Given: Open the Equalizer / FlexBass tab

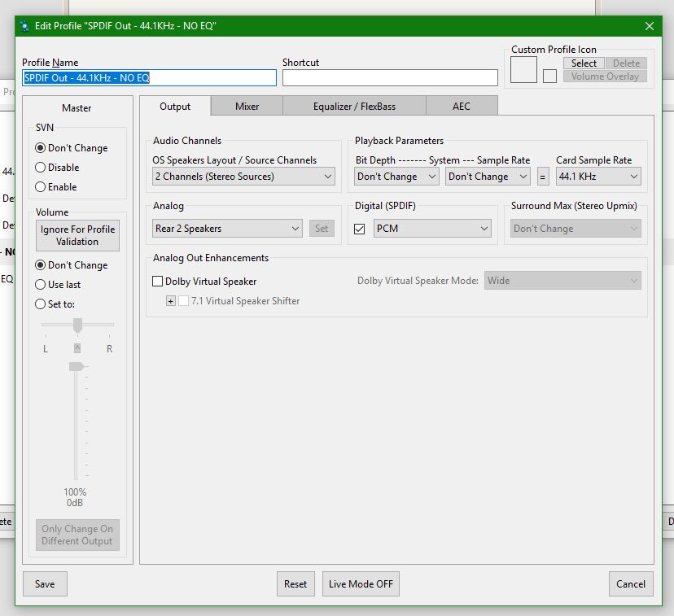Looking at the screenshot, I should pos(354,106).
